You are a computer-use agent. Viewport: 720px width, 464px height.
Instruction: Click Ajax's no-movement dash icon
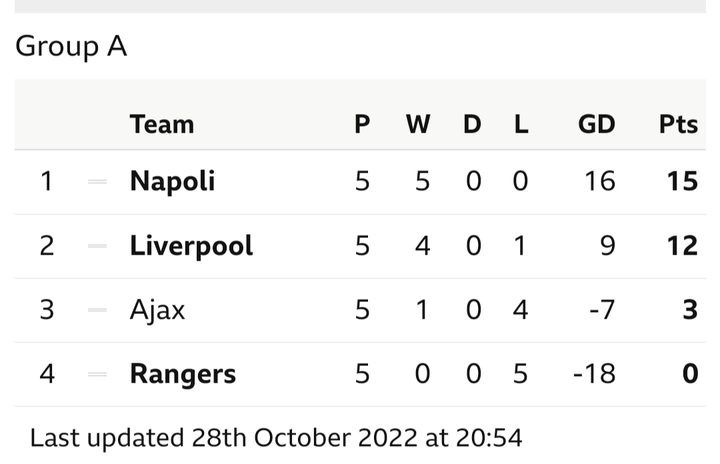(97, 310)
